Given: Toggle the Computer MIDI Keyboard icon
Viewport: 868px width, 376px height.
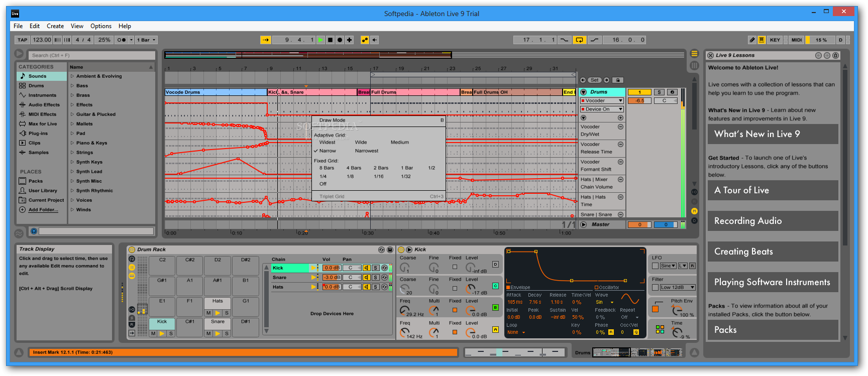Looking at the screenshot, I should pos(762,40).
